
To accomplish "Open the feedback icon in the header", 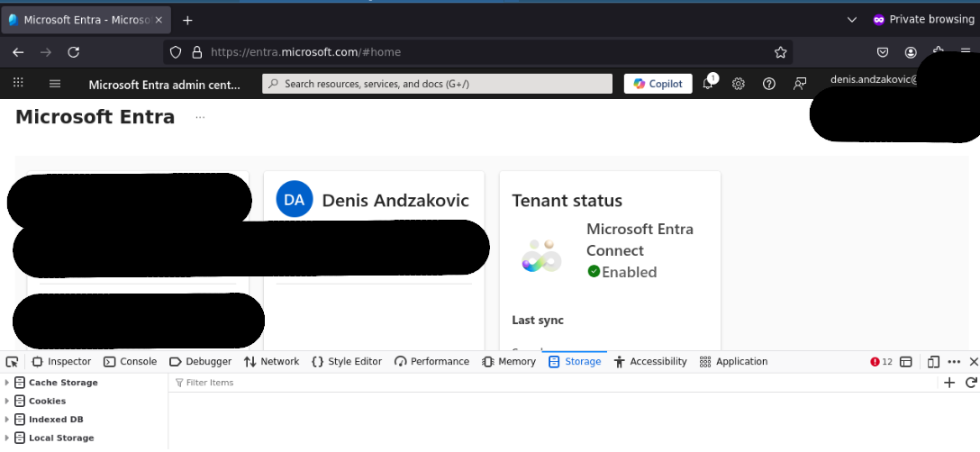I will (800, 84).
